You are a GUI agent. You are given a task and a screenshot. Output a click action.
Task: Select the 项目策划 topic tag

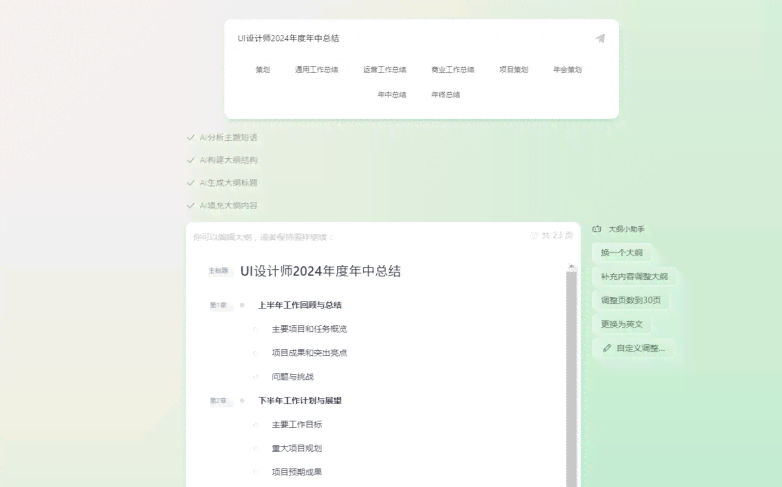514,69
